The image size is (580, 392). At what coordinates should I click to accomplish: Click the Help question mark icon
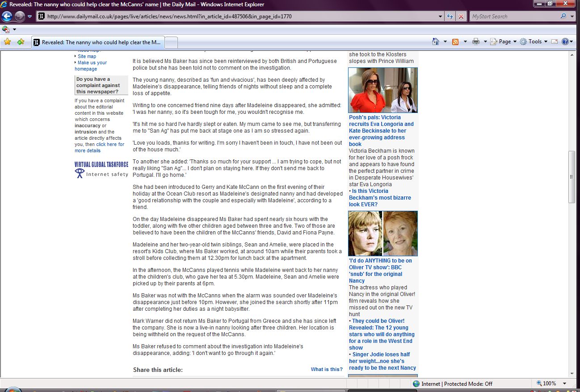coord(565,42)
